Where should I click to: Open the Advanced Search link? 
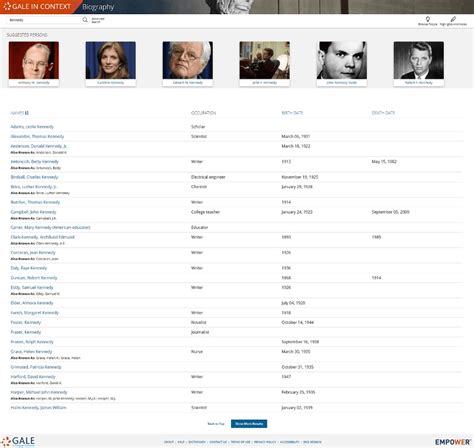pyautogui.click(x=98, y=20)
